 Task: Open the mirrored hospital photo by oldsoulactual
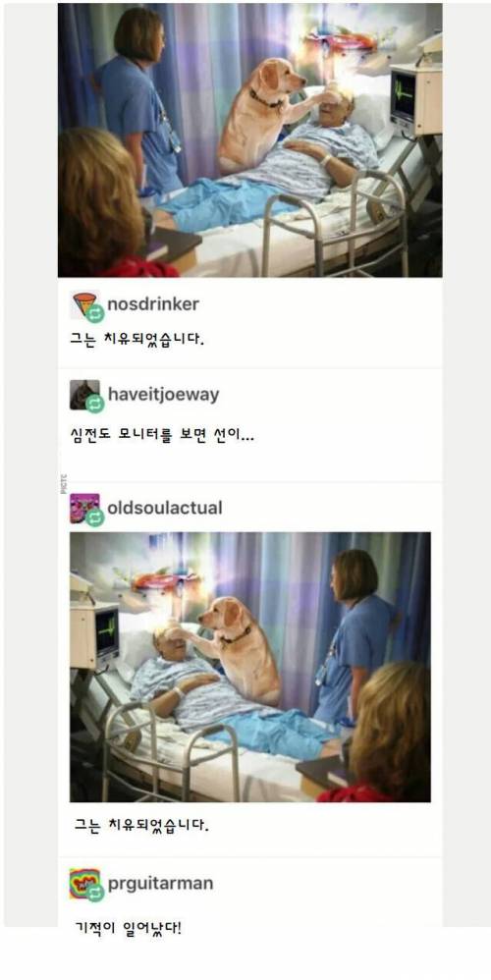pos(249,667)
